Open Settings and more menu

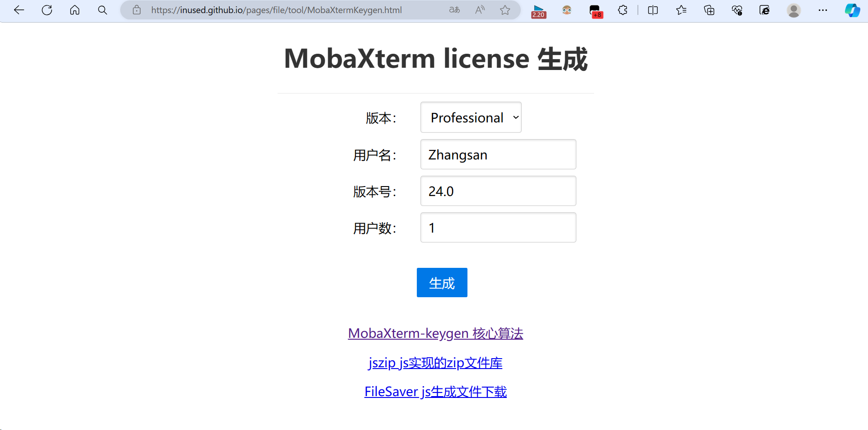pos(823,10)
